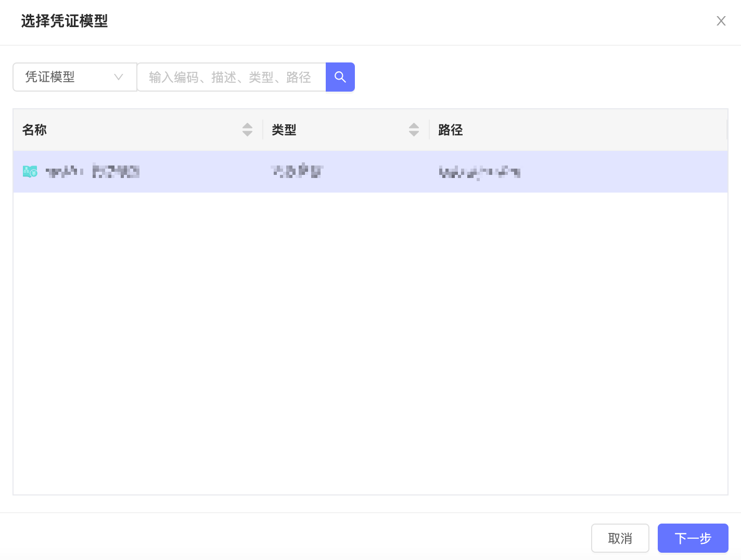This screenshot has width=741, height=560.
Task: Click the voucher model icon in the highlighted row
Action: coord(30,172)
